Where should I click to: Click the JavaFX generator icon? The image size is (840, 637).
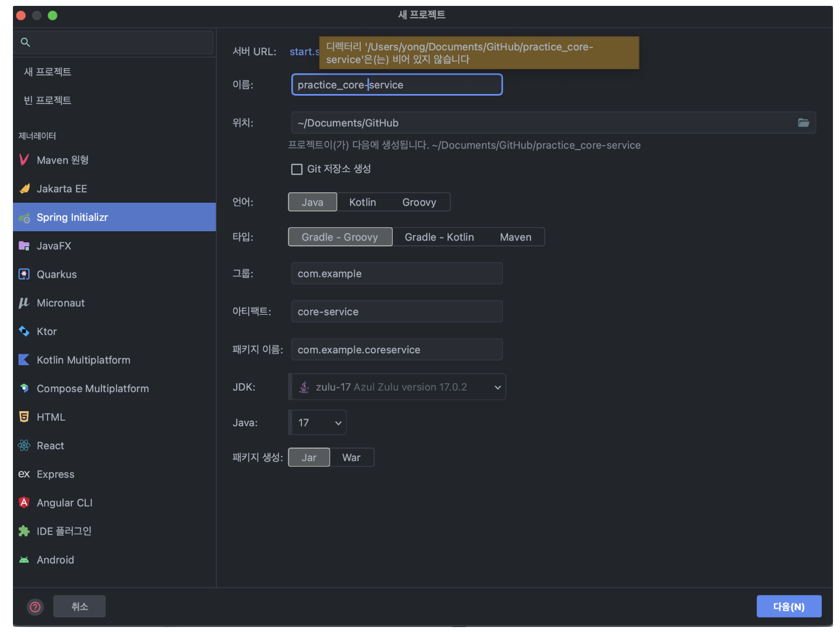pyautogui.click(x=24, y=246)
